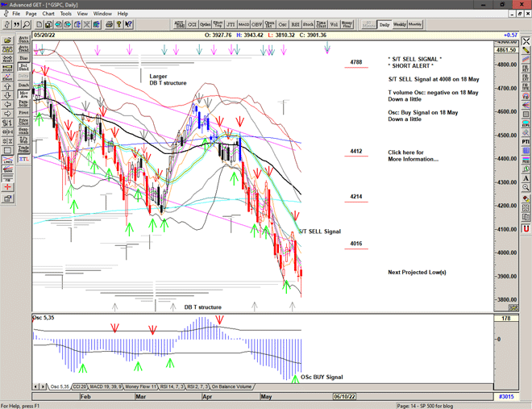
Task: Click the 06/10/22 date marker on timeline
Action: pyautogui.click(x=344, y=396)
